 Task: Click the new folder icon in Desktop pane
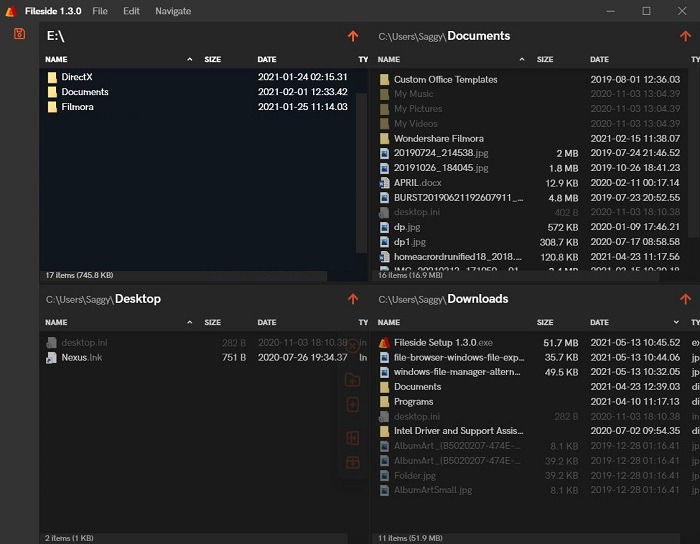[x=353, y=380]
